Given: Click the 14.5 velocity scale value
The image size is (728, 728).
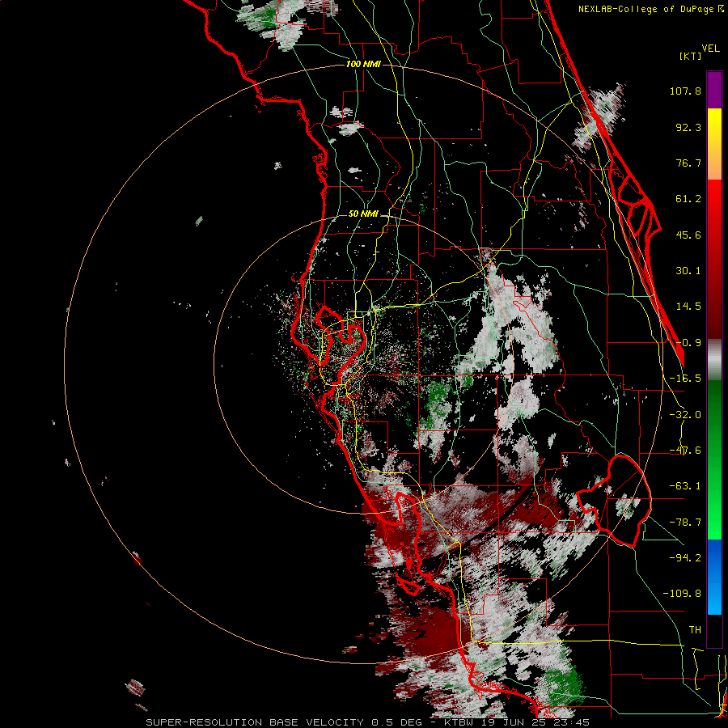Looking at the screenshot, I should (688, 307).
